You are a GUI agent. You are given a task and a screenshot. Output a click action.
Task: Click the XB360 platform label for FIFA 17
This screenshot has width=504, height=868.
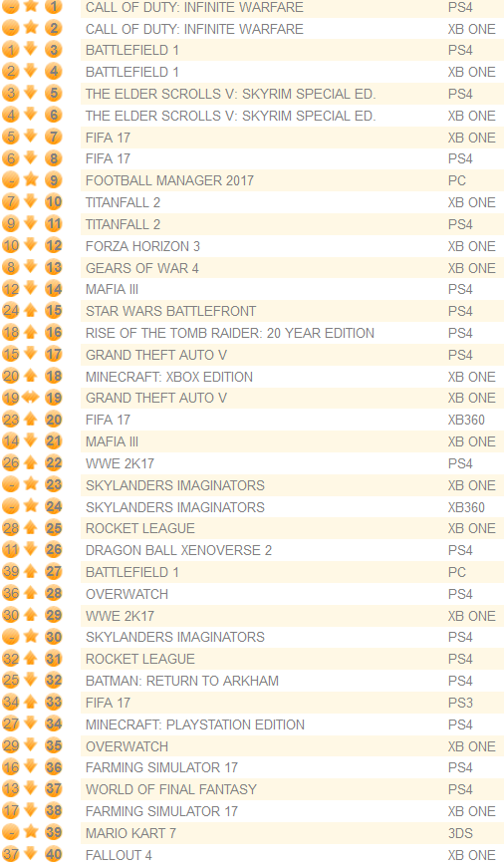pos(466,420)
